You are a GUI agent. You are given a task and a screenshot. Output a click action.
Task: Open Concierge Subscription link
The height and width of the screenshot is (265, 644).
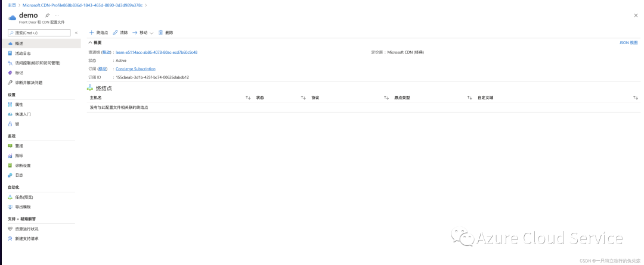135,69
